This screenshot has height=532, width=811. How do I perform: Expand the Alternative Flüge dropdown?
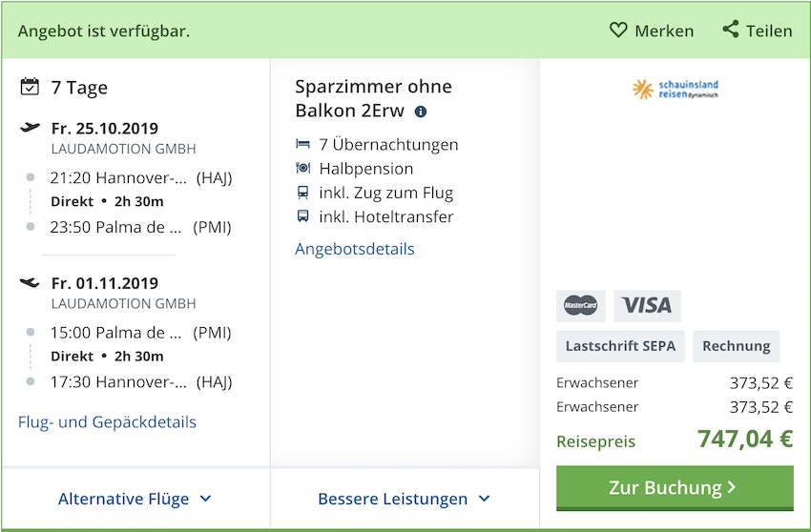[135, 499]
